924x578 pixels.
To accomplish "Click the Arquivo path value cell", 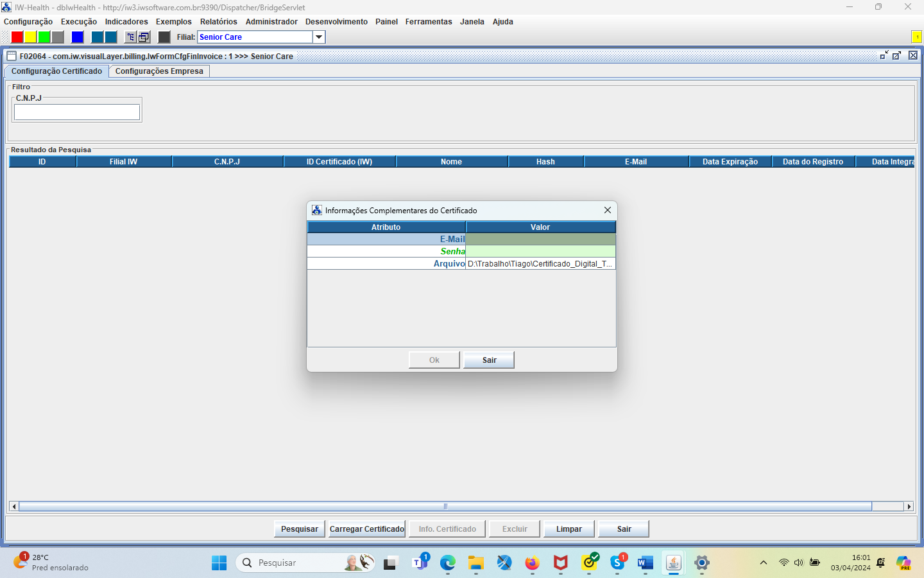I will coord(541,264).
